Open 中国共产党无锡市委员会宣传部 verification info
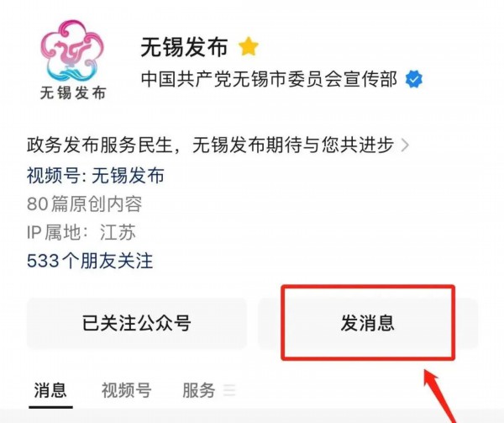504x423 pixels. tap(270, 79)
